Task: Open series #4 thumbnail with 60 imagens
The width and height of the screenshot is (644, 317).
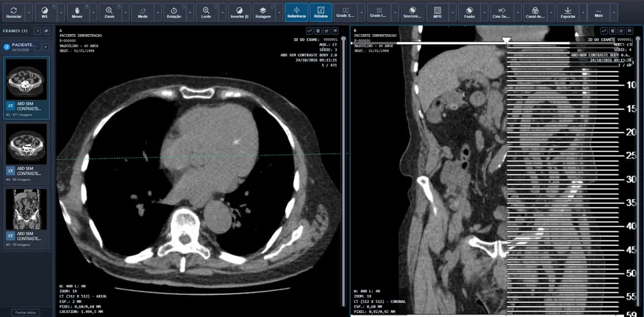Action: point(26,153)
